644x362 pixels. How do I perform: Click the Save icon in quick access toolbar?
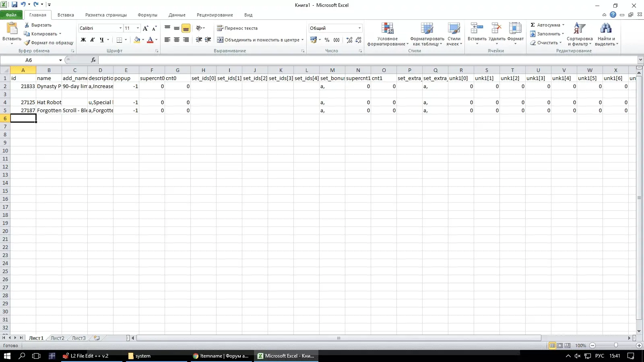pos(14,4)
